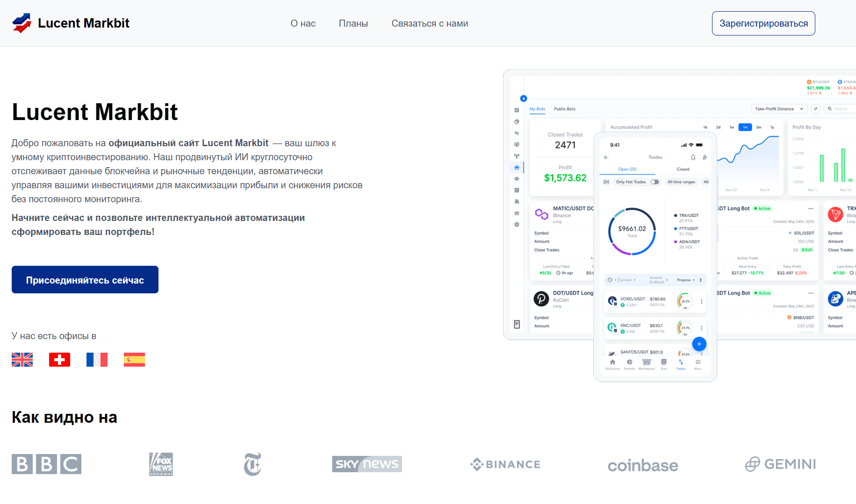Click the Зарегистрироваться button
The image size is (856, 504).
763,23
